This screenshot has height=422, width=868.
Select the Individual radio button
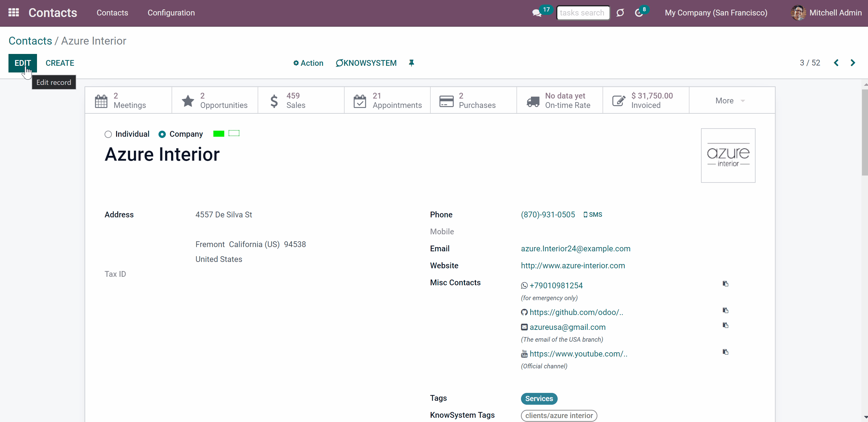[108, 135]
